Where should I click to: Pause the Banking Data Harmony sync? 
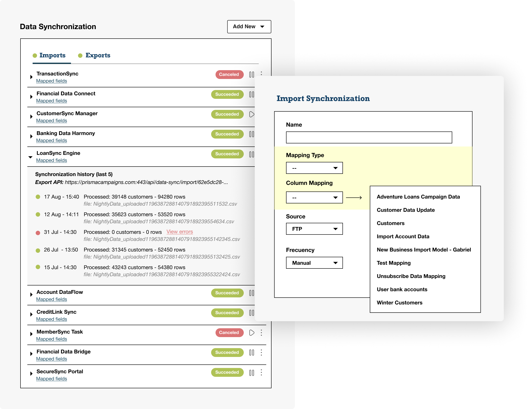point(251,134)
